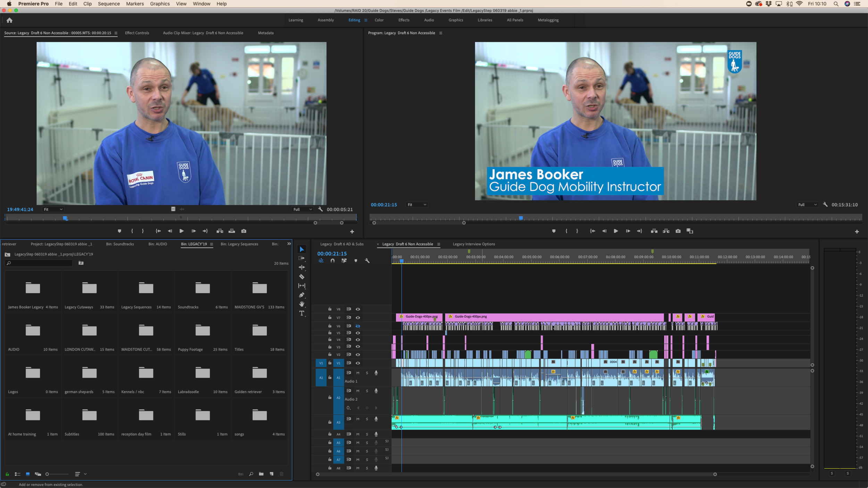Open Program monitor Fit zoom dropdown
Image resolution: width=868 pixels, height=488 pixels.
click(x=417, y=204)
